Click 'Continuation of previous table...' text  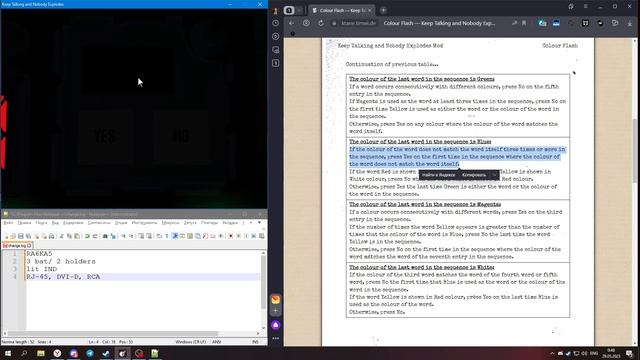(392, 64)
